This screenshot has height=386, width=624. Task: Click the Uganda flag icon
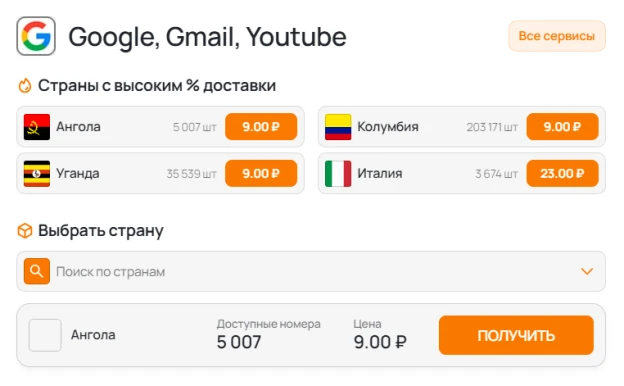click(x=37, y=174)
